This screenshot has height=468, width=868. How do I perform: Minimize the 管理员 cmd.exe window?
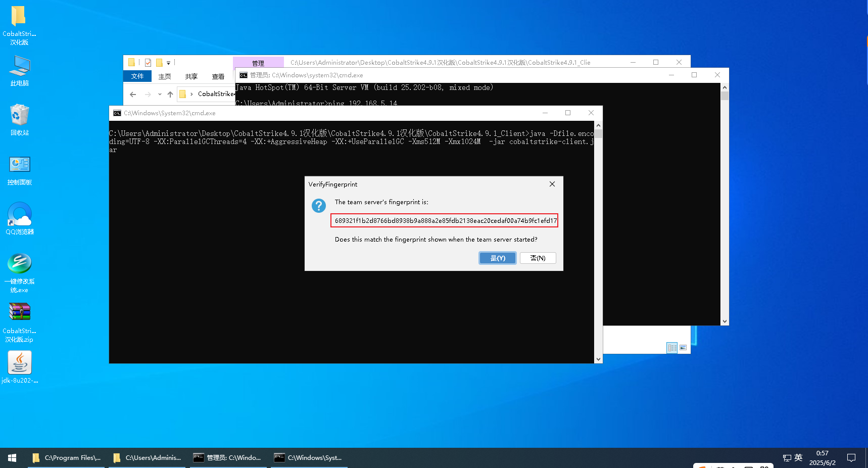pos(671,75)
